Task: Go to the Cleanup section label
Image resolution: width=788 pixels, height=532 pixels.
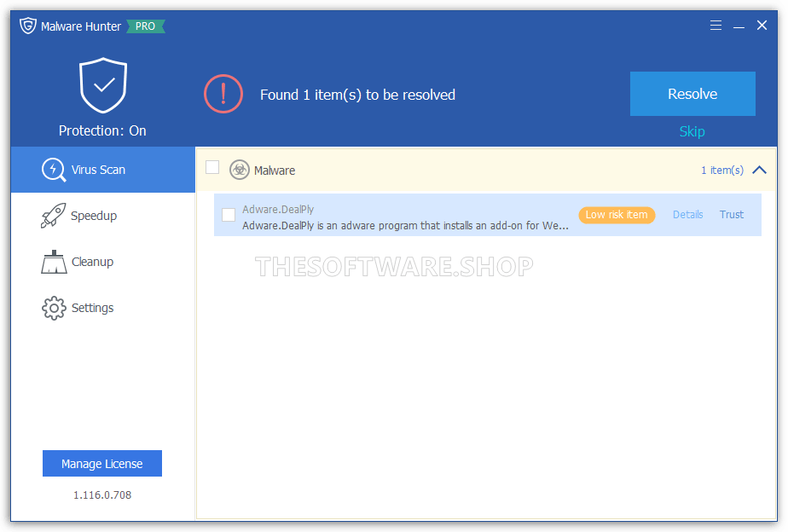Action: point(92,262)
